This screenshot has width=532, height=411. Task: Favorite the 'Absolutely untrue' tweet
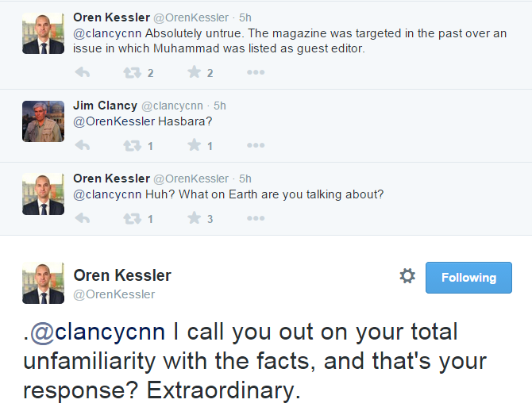tap(194, 72)
